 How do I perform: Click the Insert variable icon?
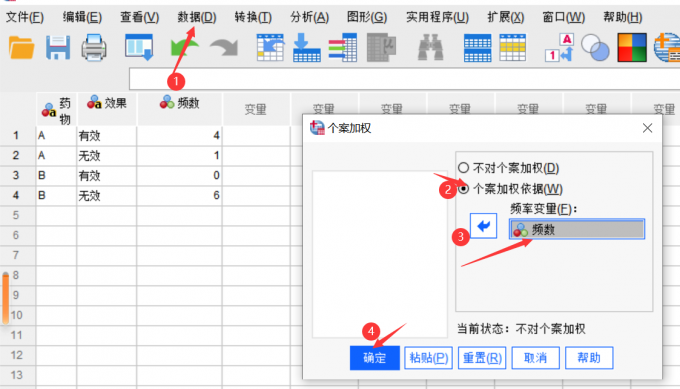(x=513, y=48)
